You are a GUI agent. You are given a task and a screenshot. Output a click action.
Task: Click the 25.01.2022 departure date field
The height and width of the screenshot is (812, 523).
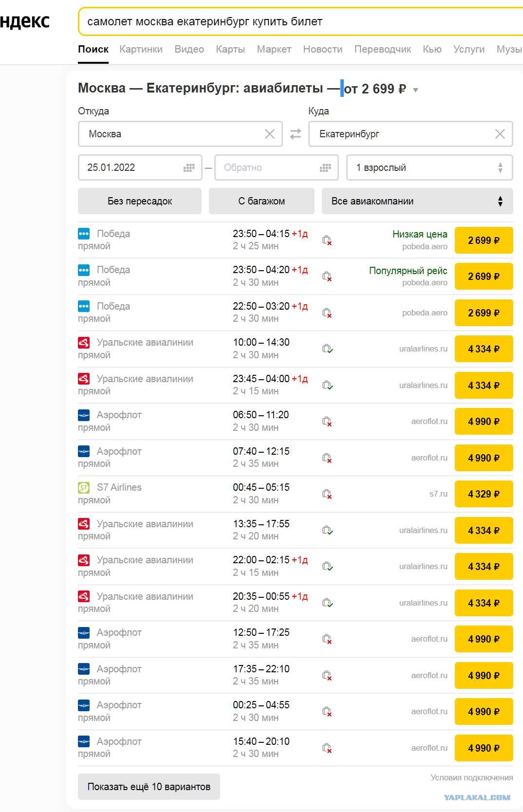point(140,167)
